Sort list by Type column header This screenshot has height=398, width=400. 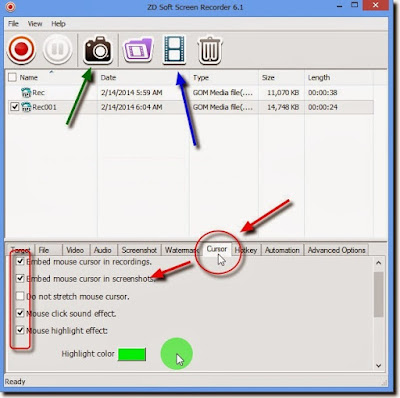coord(201,78)
